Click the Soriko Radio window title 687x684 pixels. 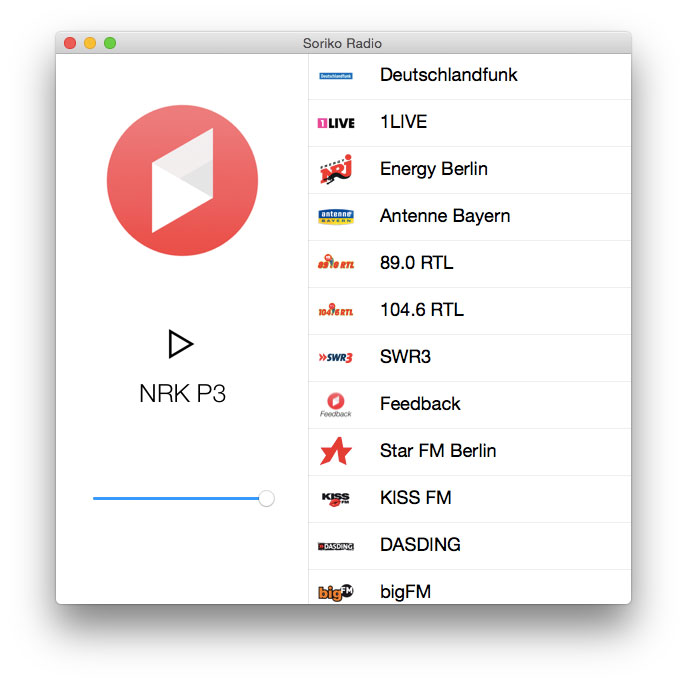[342, 43]
